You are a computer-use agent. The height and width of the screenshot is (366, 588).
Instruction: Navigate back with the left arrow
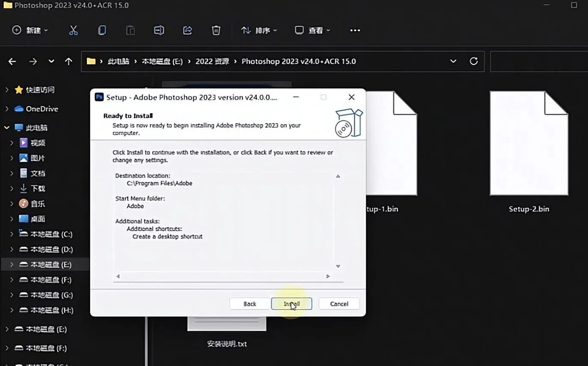(x=12, y=61)
